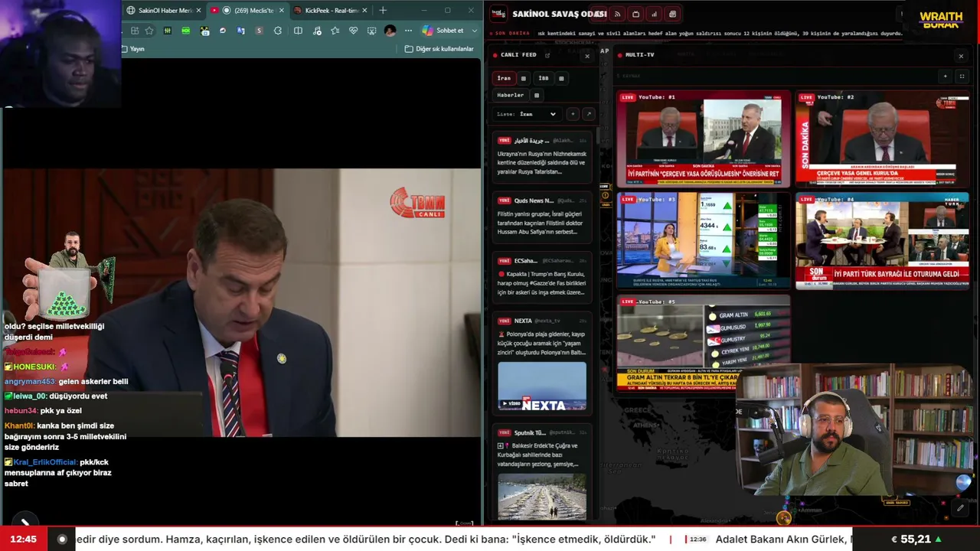Click the chat message from Khant0l
This screenshot has height=551, width=980.
coord(66,436)
